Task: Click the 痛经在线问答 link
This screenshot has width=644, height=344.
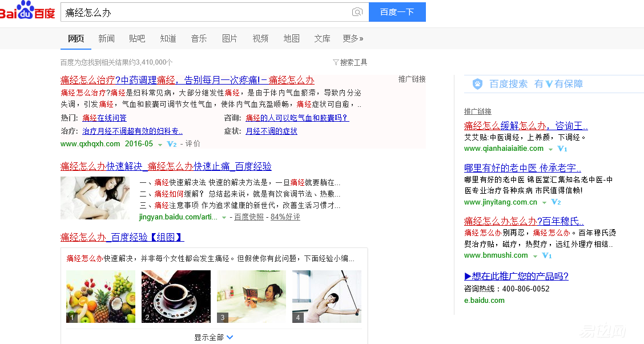Action: tap(104, 118)
